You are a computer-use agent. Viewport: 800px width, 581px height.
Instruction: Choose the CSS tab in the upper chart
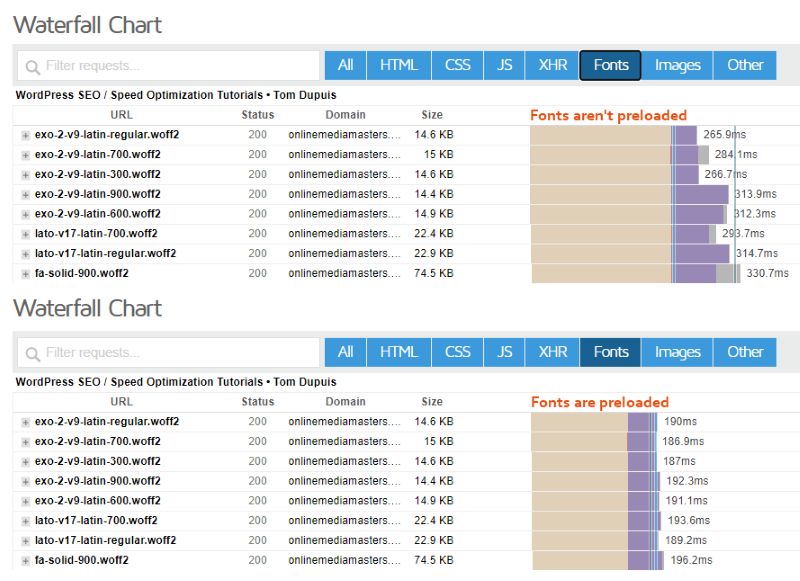coord(457,65)
